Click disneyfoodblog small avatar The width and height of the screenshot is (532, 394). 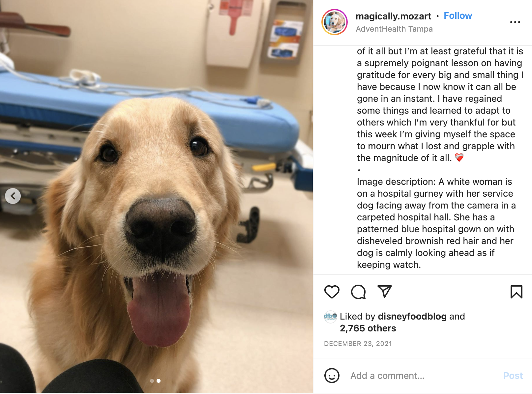(x=330, y=317)
